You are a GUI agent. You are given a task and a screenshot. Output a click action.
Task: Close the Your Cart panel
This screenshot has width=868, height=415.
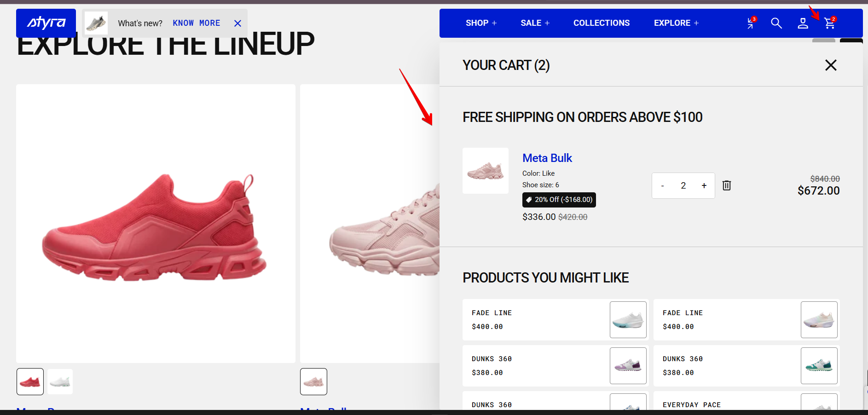point(831,65)
